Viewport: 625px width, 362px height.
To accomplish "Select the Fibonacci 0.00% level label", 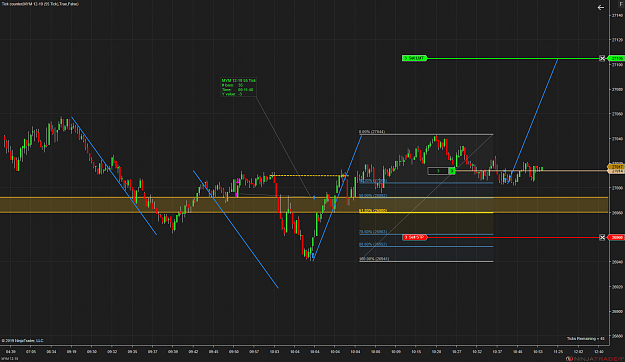I will [372, 132].
